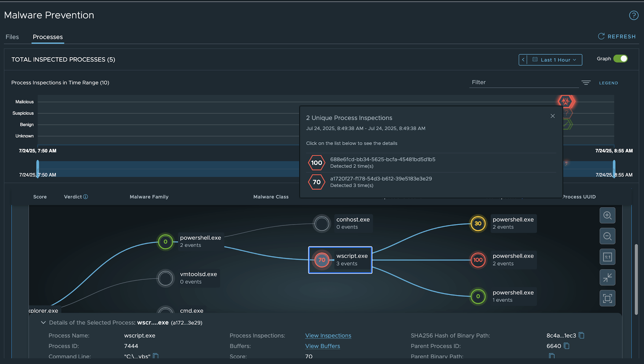Switch to the Files tab

12,37
